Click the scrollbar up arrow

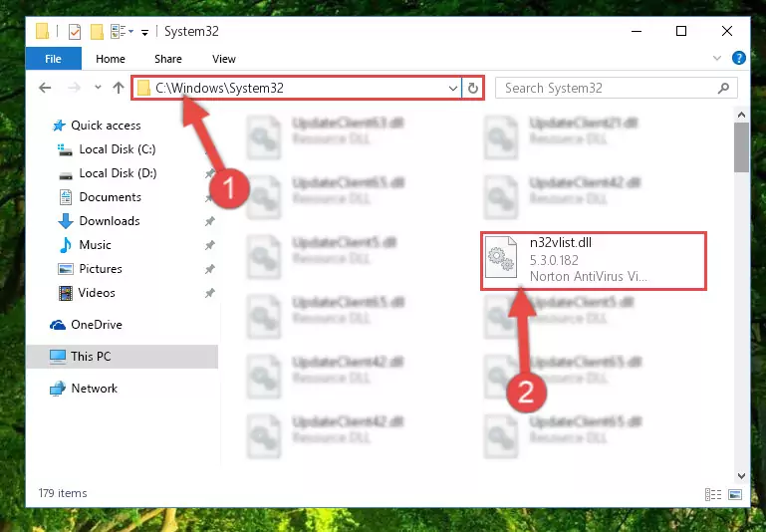click(x=741, y=116)
